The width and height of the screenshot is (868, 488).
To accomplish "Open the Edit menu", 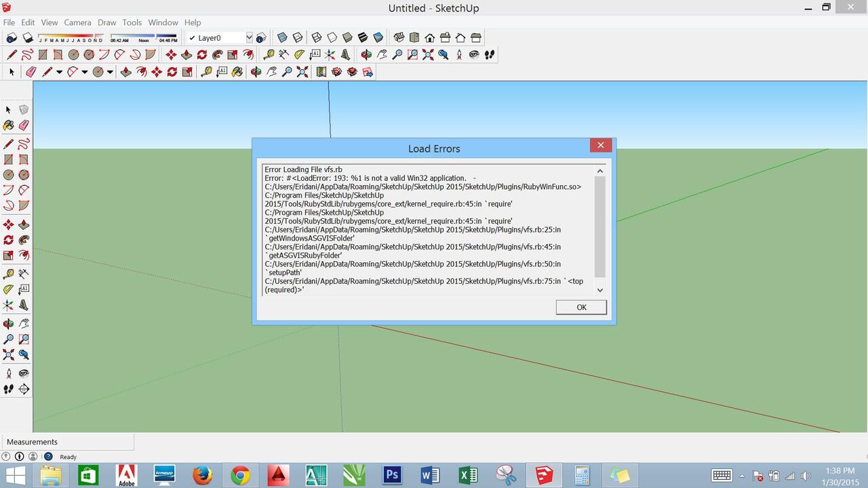I will [x=28, y=22].
